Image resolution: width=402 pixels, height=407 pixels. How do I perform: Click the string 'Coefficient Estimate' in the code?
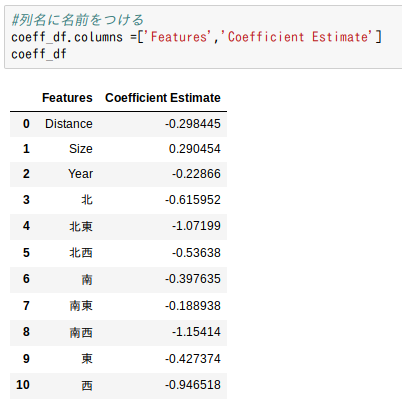(x=300, y=37)
